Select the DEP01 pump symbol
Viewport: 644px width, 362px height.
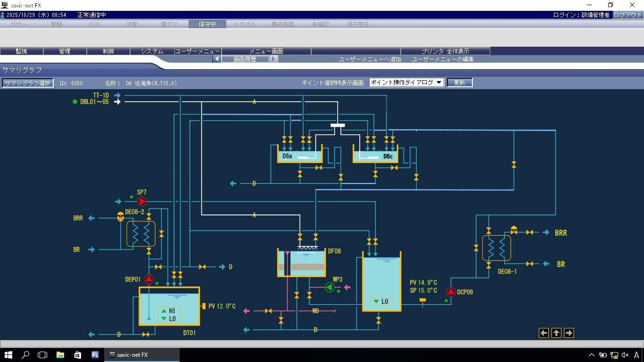point(149,279)
